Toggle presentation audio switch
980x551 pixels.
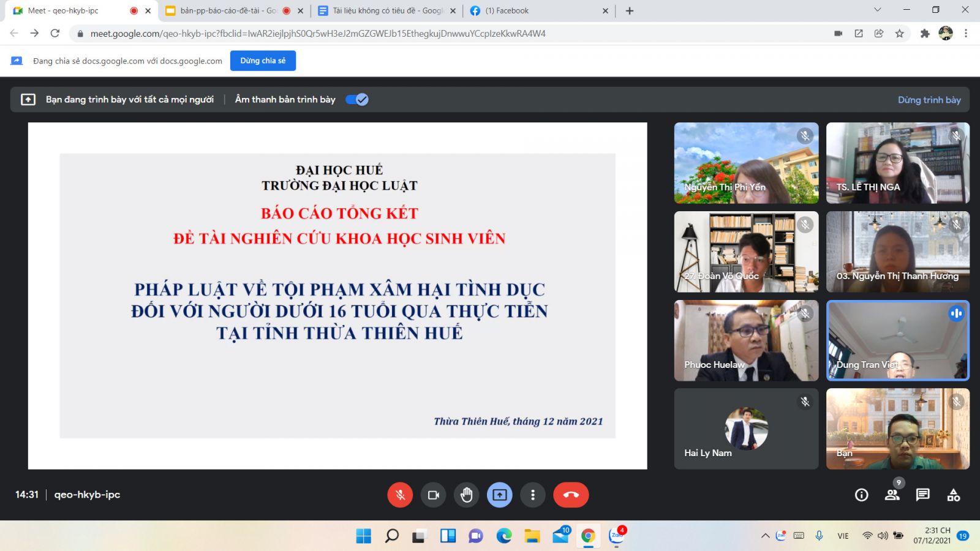pyautogui.click(x=357, y=99)
